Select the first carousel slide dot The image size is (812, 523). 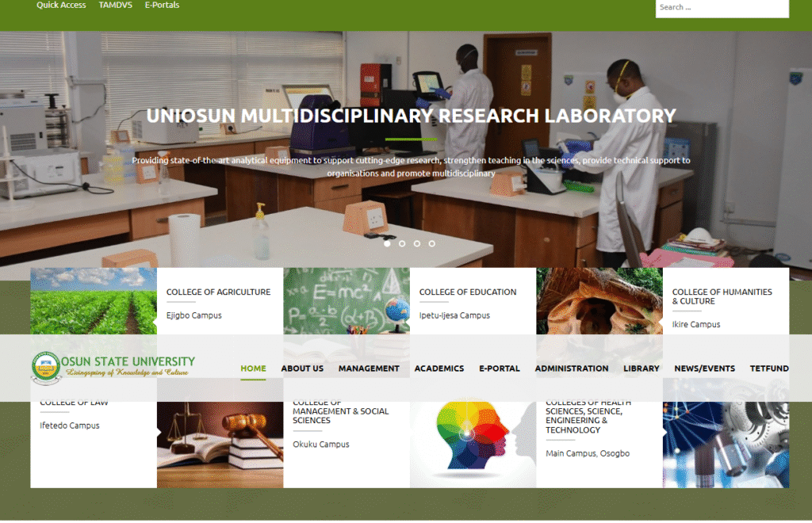(387, 244)
